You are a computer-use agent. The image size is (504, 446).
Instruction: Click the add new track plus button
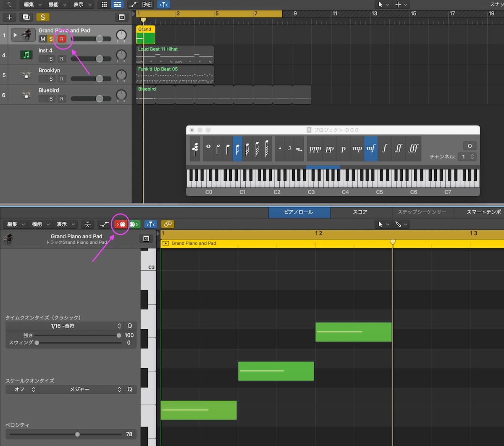pos(10,17)
